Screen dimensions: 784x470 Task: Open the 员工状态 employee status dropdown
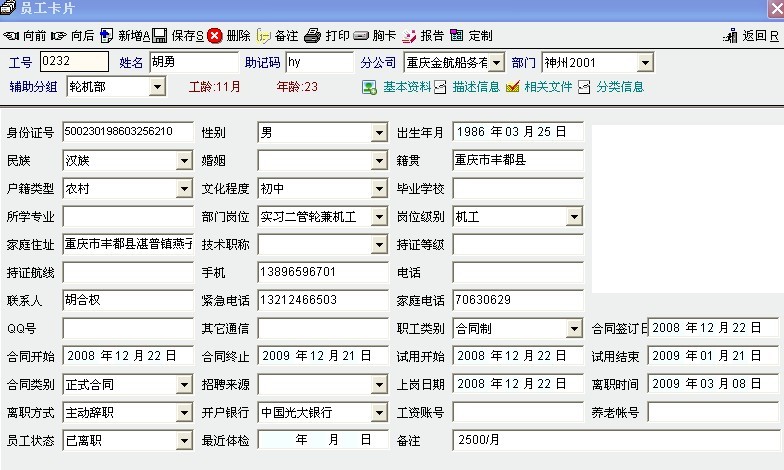184,440
